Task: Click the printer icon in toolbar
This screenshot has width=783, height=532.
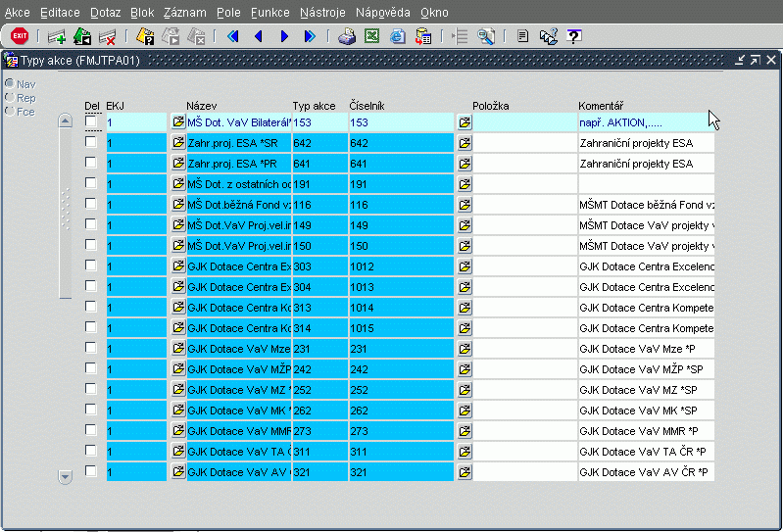Action: tap(347, 36)
